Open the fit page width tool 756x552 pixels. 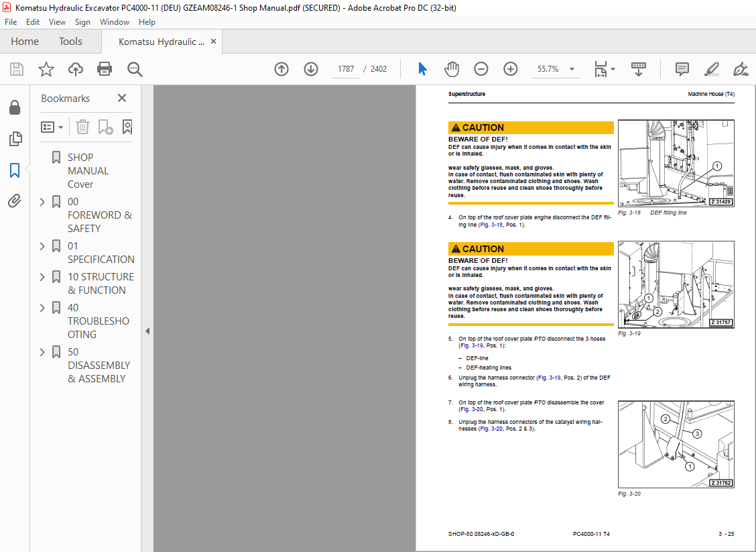coord(601,69)
